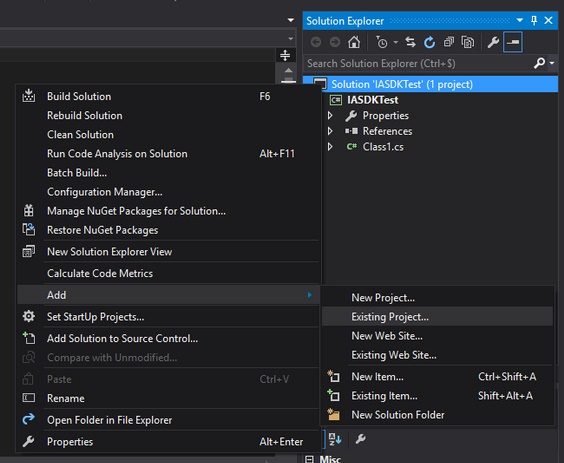The width and height of the screenshot is (564, 463).
Task: Choose Open Folder in File Explorer
Action: click(168, 420)
